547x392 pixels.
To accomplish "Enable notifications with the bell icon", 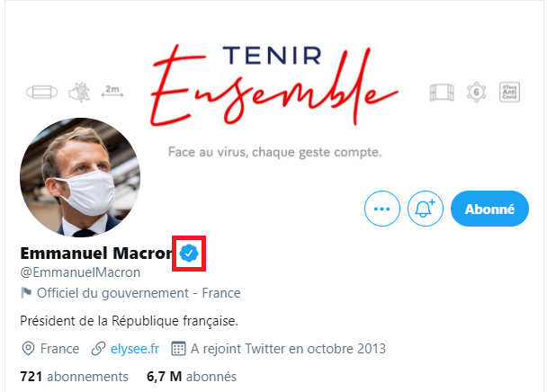I will [426, 209].
